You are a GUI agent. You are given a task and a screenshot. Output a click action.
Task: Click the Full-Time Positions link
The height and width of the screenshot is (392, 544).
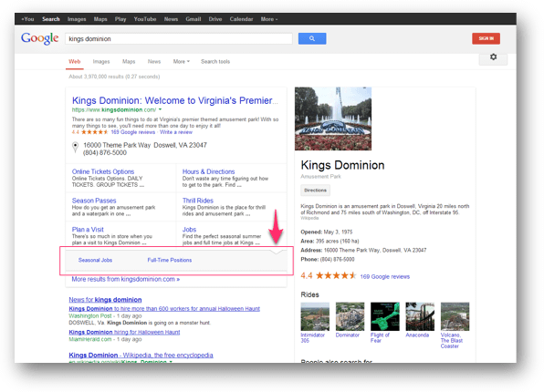coord(170,260)
